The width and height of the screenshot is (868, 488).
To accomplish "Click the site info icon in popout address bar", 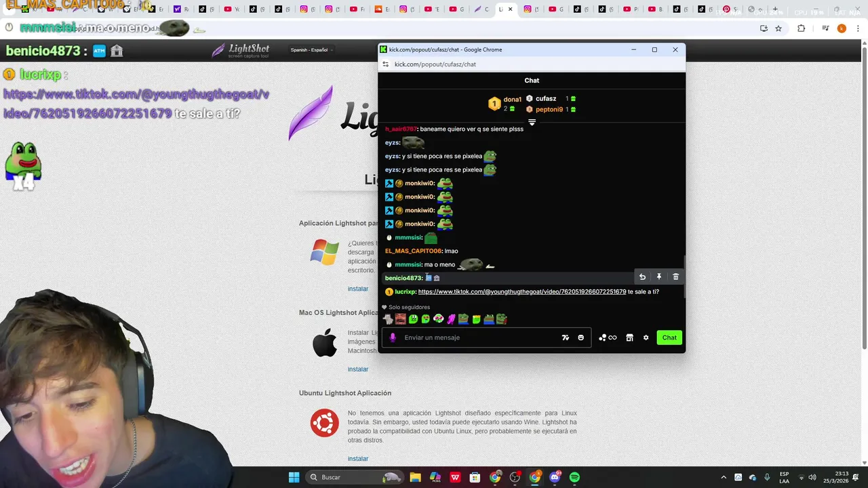I will [x=386, y=64].
